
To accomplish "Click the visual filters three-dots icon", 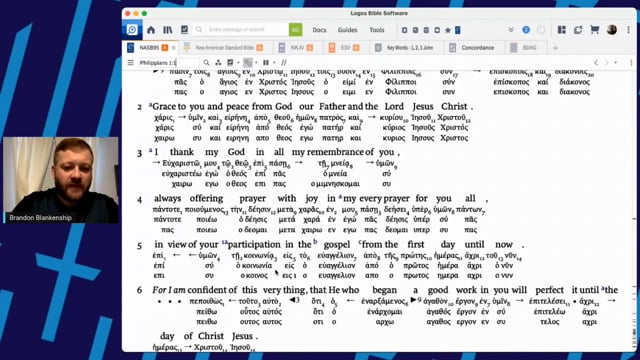I will 218,63.
